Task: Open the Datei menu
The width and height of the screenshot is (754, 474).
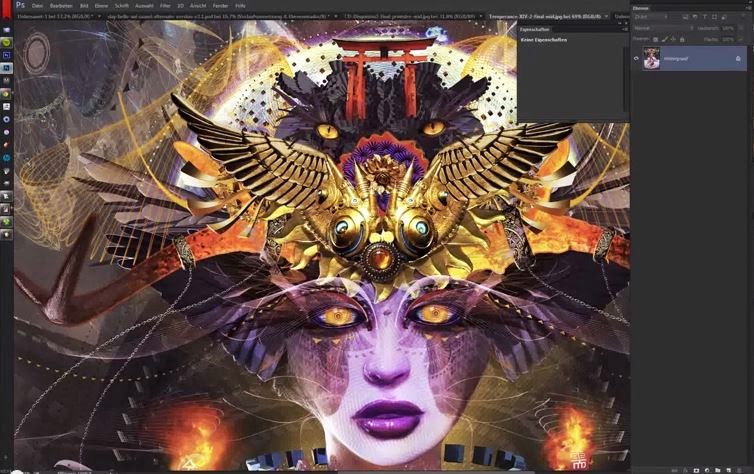Action: click(x=38, y=6)
